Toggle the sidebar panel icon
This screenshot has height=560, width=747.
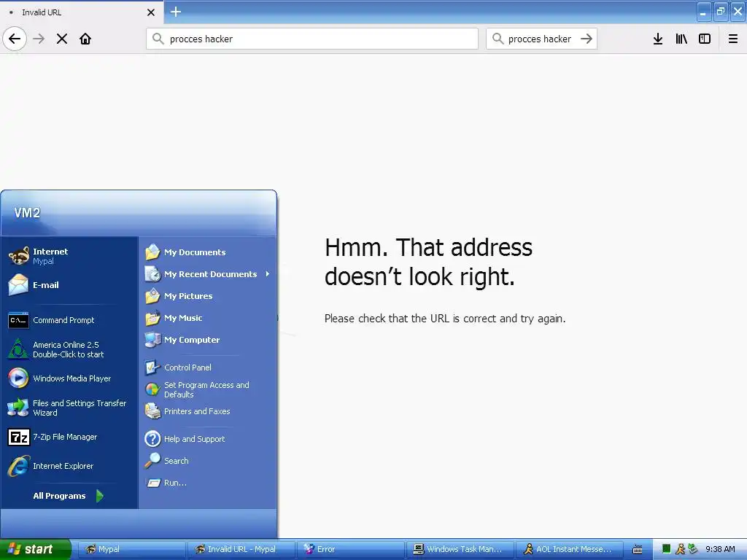point(705,39)
